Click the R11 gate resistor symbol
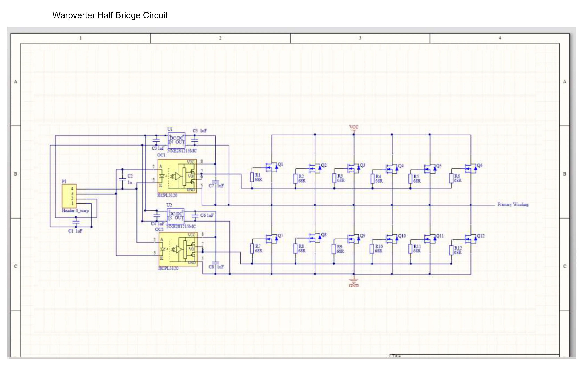Screen dimensions: 588x378 click(410, 249)
